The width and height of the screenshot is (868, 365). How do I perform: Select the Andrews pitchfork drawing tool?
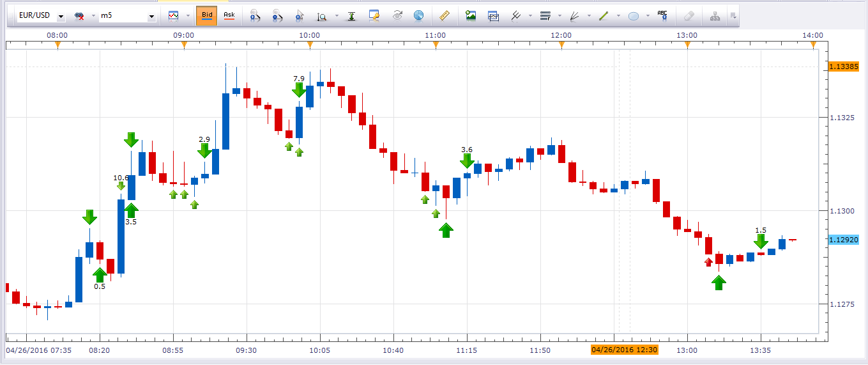coord(516,15)
